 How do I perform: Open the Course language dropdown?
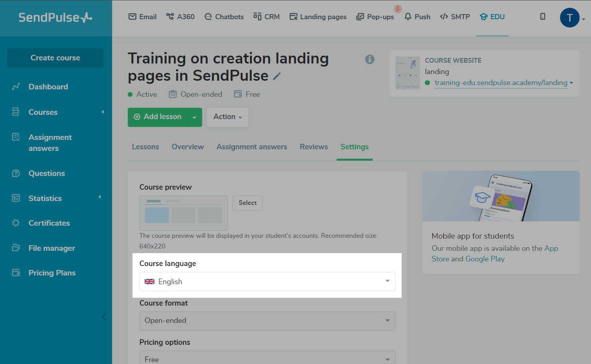point(267,281)
